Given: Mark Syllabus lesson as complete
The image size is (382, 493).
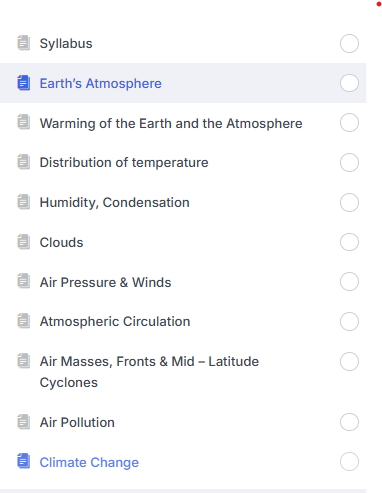Looking at the screenshot, I should click(x=349, y=43).
